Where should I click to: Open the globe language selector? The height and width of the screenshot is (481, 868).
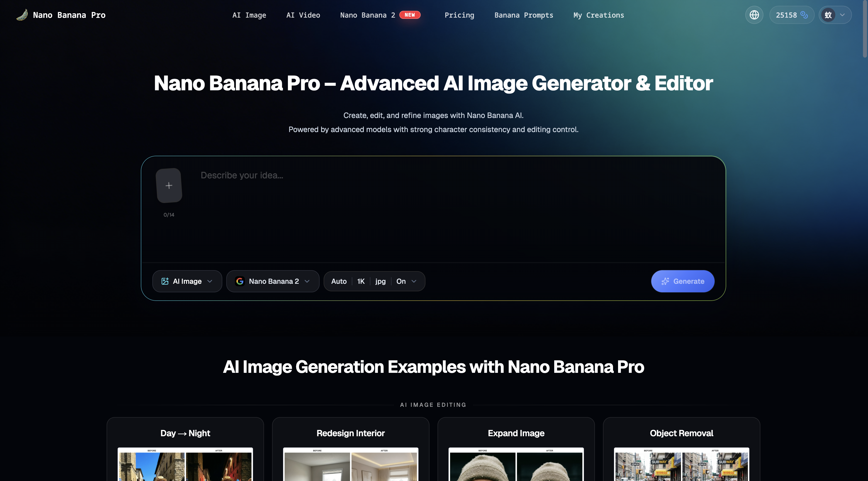click(754, 15)
